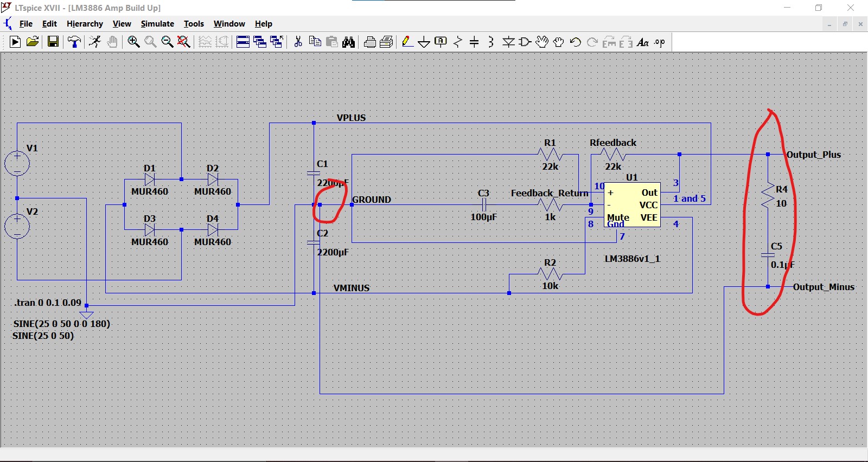
Task: Open Print Setup printer icon
Action: (x=370, y=42)
